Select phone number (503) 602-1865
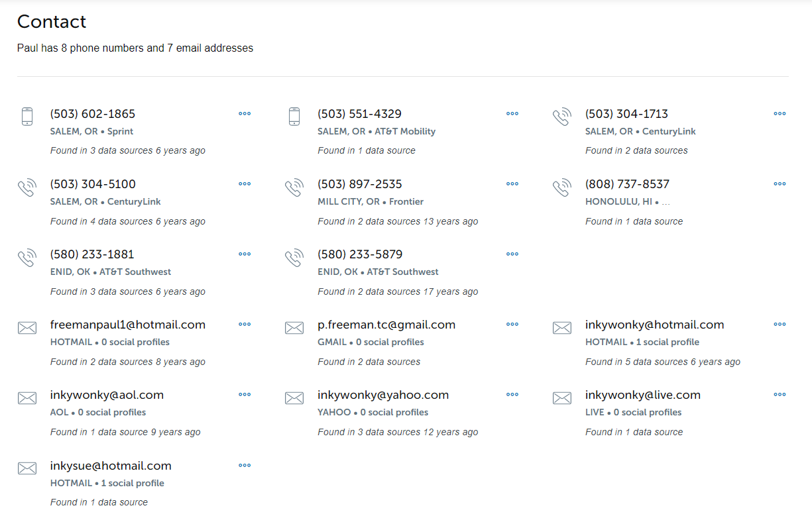The image size is (812, 524). click(93, 114)
